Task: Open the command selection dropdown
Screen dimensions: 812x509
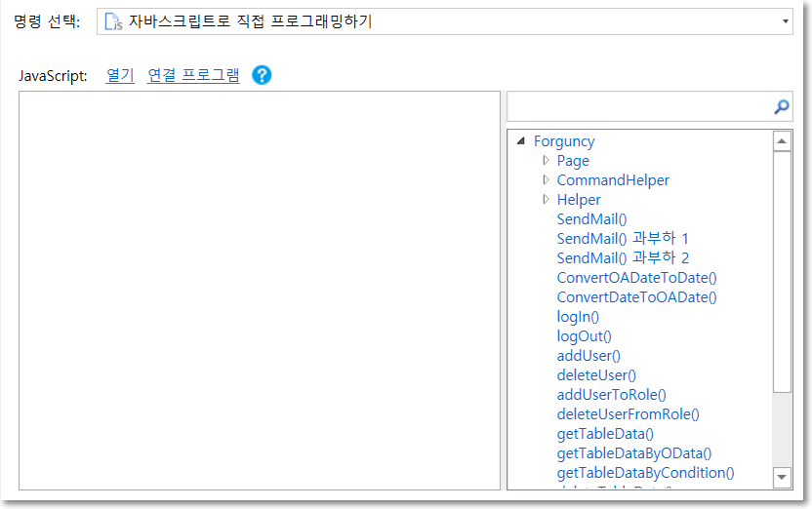Action: tap(786, 20)
